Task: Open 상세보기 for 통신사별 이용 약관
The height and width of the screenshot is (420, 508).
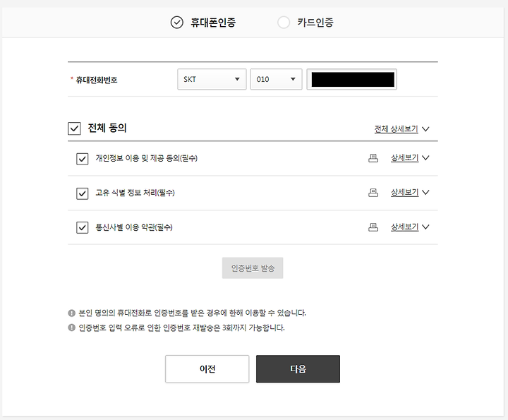Action: (405, 227)
